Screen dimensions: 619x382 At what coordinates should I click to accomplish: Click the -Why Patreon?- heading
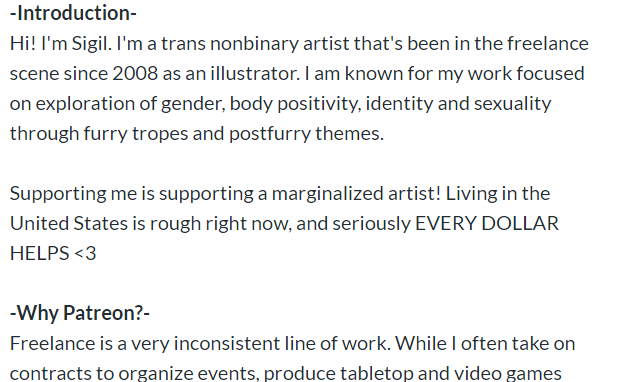click(x=80, y=313)
